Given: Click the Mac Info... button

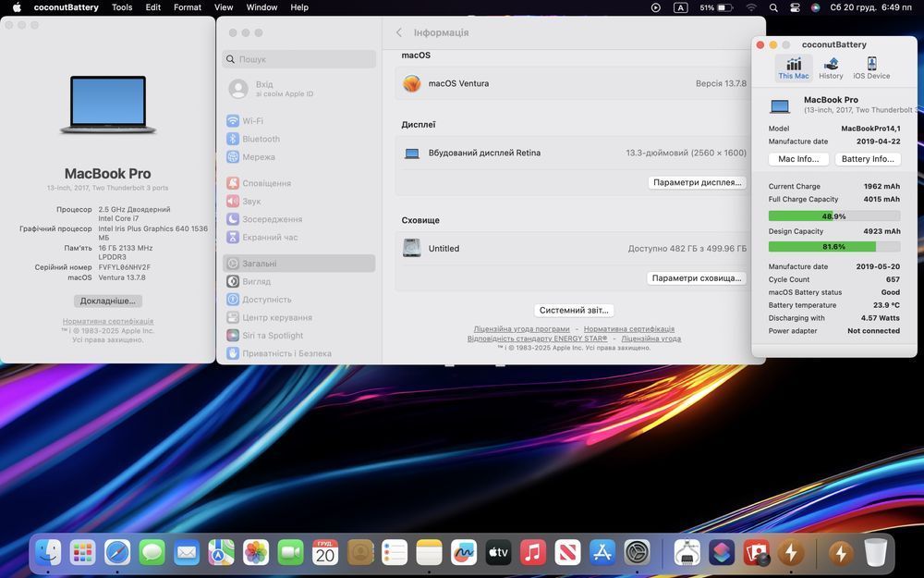Looking at the screenshot, I should [798, 159].
